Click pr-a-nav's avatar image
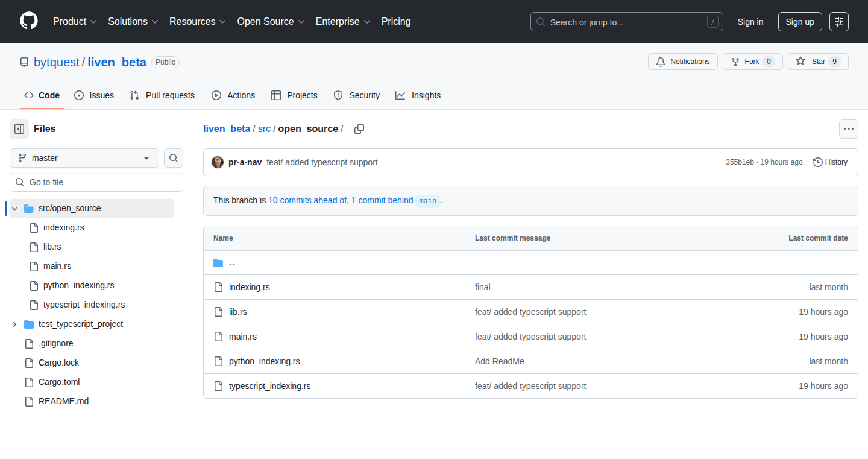Screen dimensions: 868x459 tap(218, 162)
